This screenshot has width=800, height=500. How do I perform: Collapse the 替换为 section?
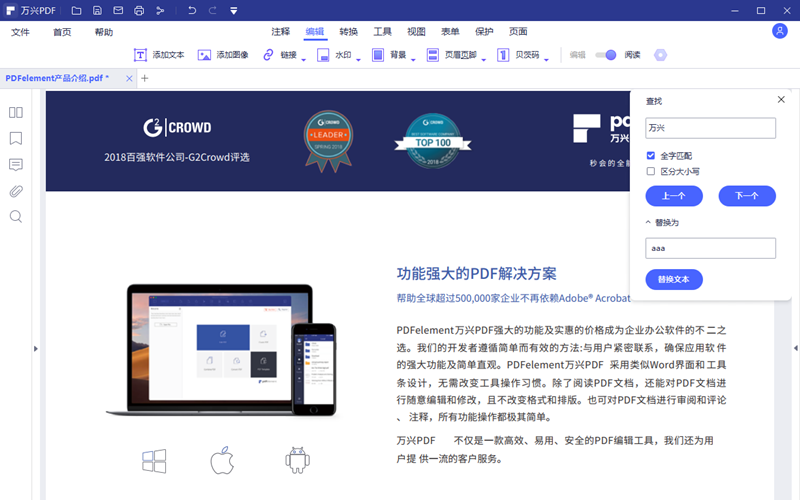point(648,222)
